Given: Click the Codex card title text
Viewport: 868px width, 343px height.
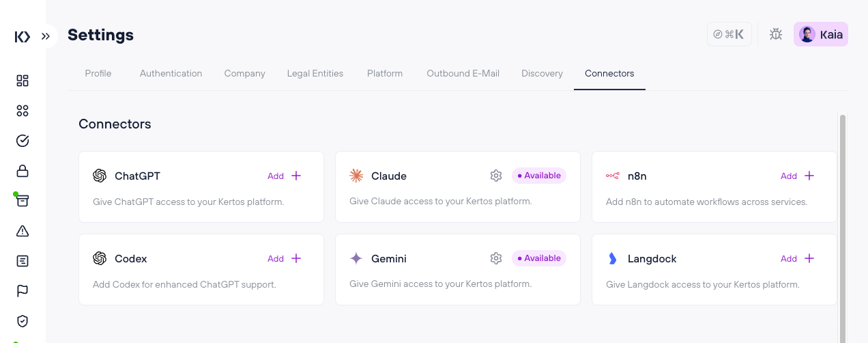Looking at the screenshot, I should (131, 259).
